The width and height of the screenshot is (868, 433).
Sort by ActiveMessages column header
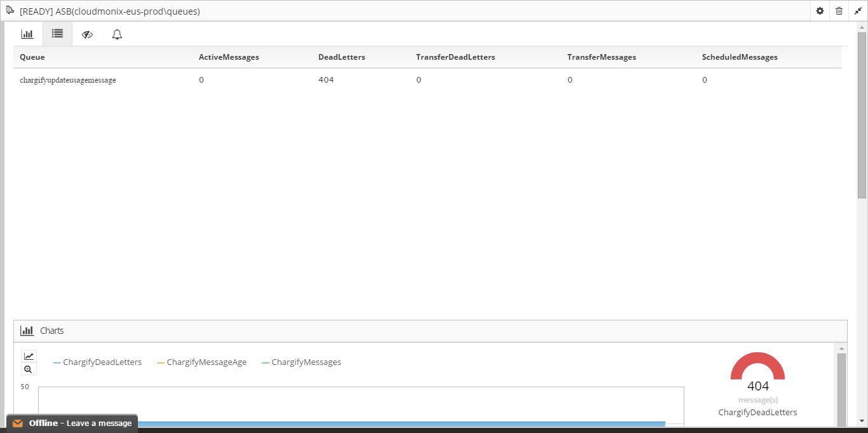click(x=229, y=57)
